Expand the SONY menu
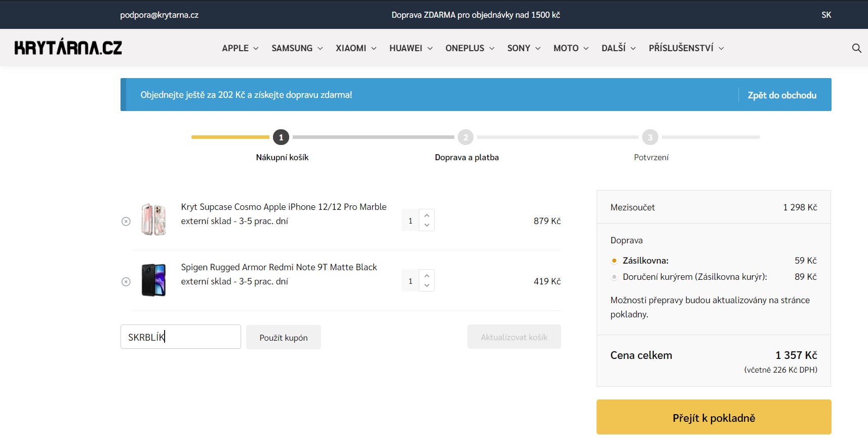868x438 pixels. (524, 48)
